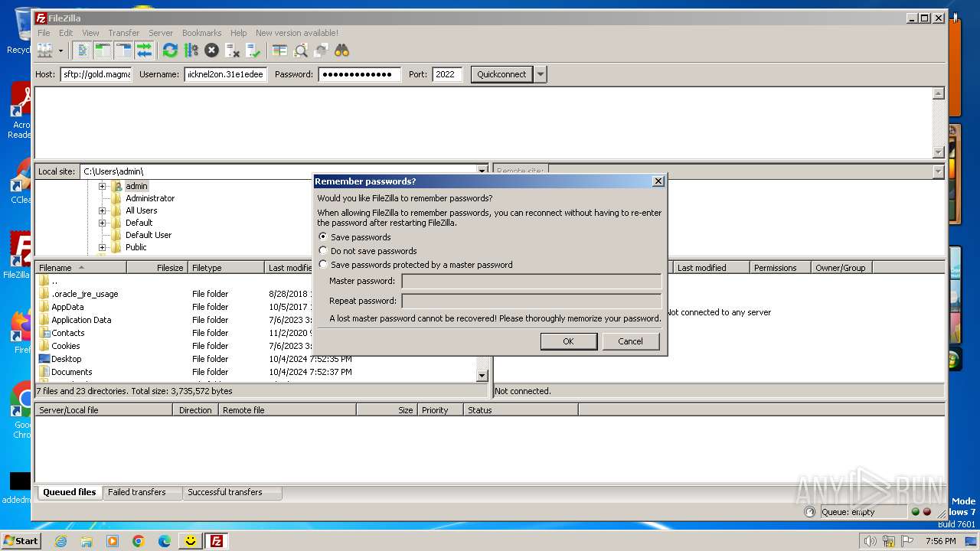Screen dimensions: 980x551
Task: Select Default User folder in tree
Action: 149,235
